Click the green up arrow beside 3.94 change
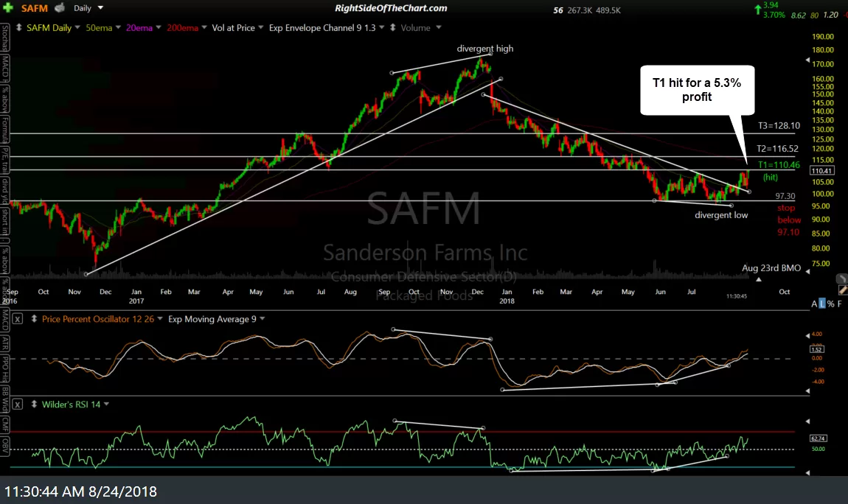 click(x=758, y=9)
